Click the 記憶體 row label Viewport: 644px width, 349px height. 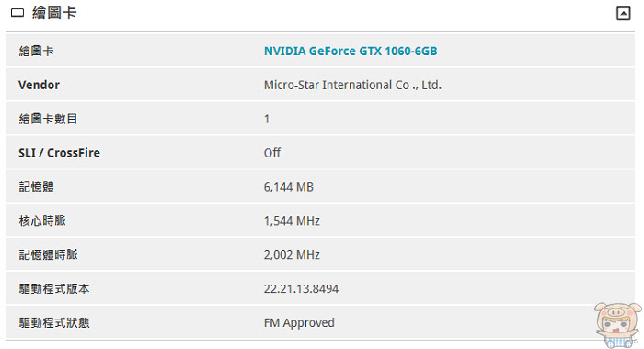(36, 187)
